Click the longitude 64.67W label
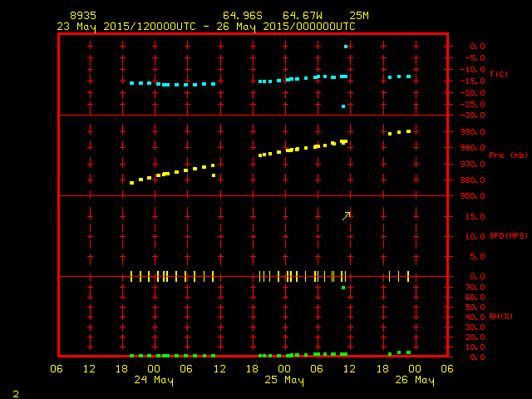 (x=303, y=16)
